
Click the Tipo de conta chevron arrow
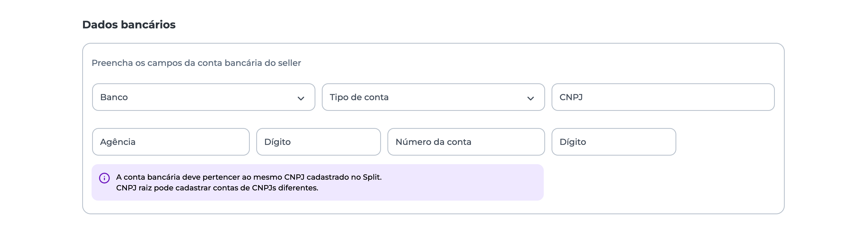coord(530,99)
